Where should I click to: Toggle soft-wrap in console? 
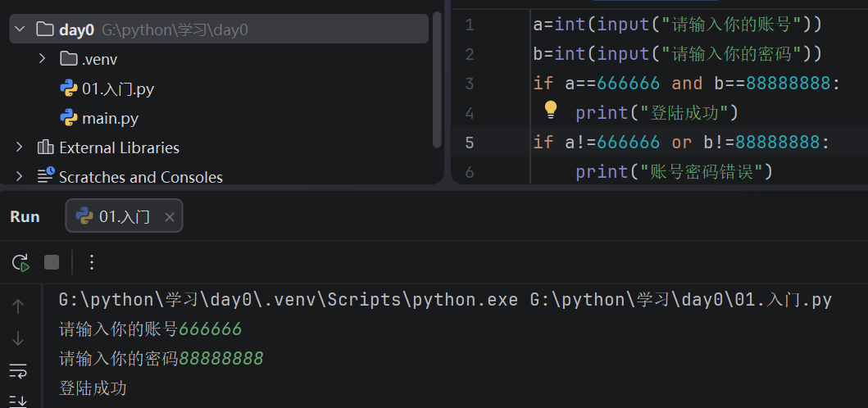(x=18, y=370)
